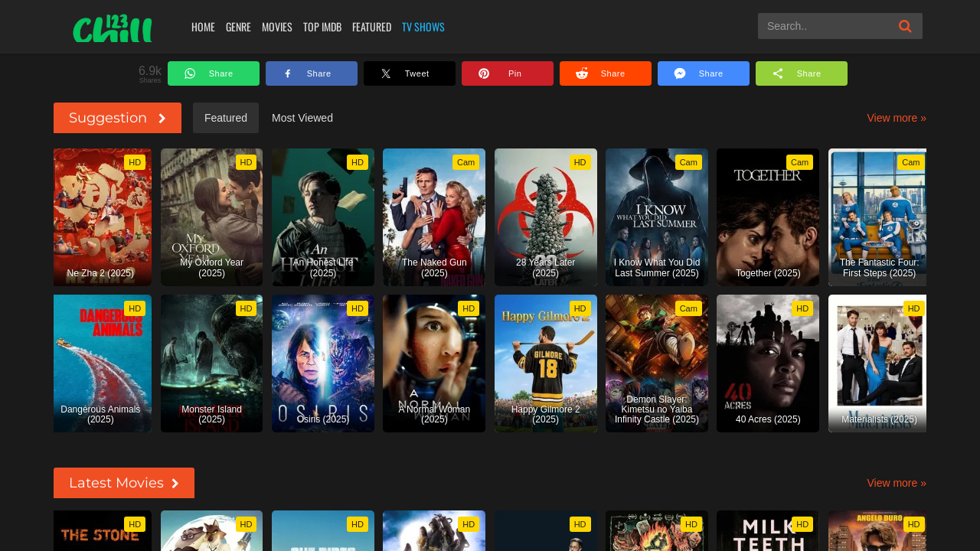The image size is (980, 551).
Task: Click the search magnifier icon
Action: [905, 26]
